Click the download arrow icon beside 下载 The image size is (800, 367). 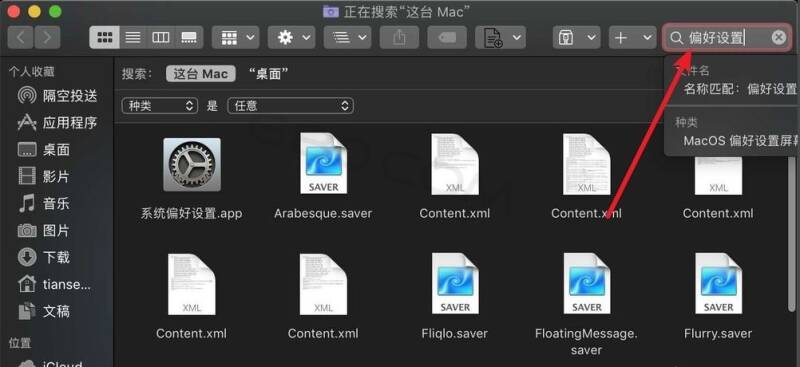27,257
